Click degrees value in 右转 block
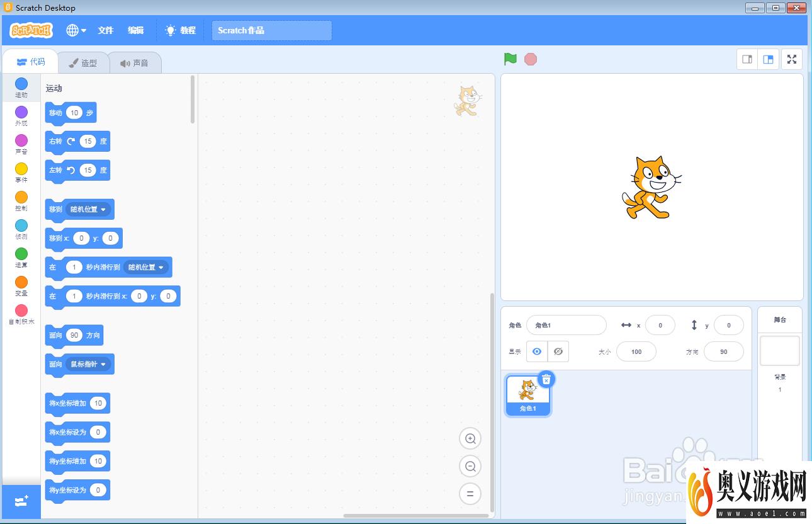This screenshot has width=812, height=524. click(x=87, y=141)
